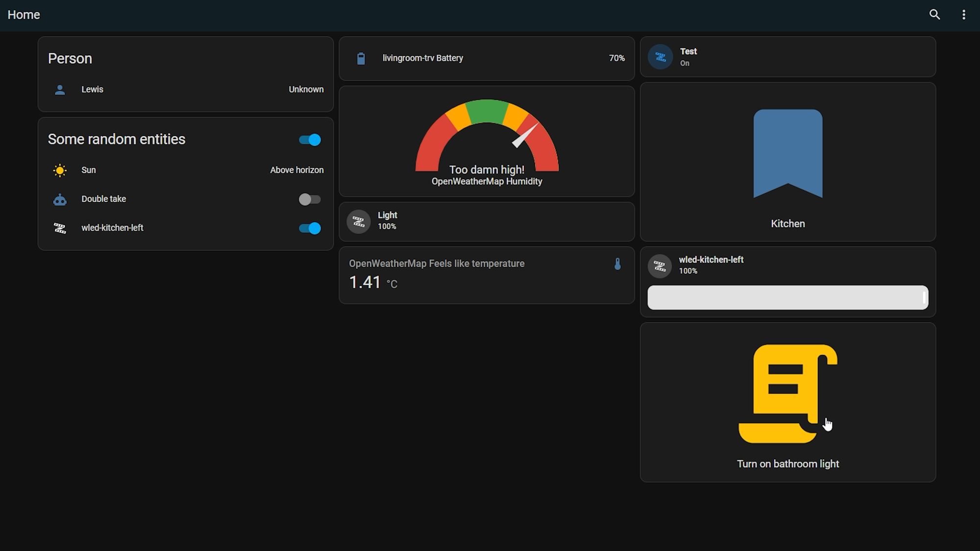
Task: Enable the Double take switch
Action: [310, 199]
